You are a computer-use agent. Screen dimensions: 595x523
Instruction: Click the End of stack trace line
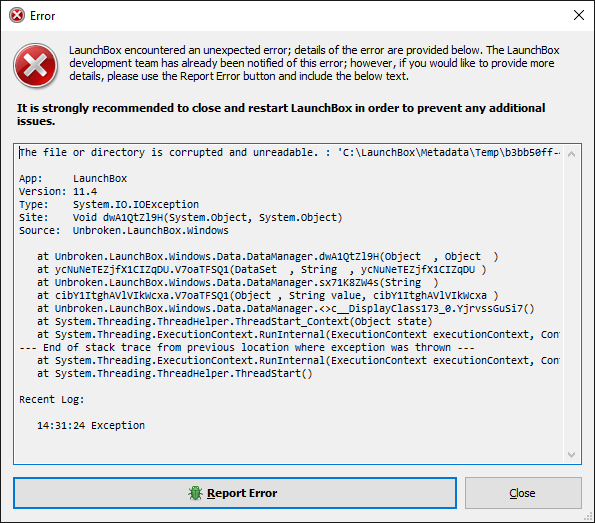[x=247, y=347]
